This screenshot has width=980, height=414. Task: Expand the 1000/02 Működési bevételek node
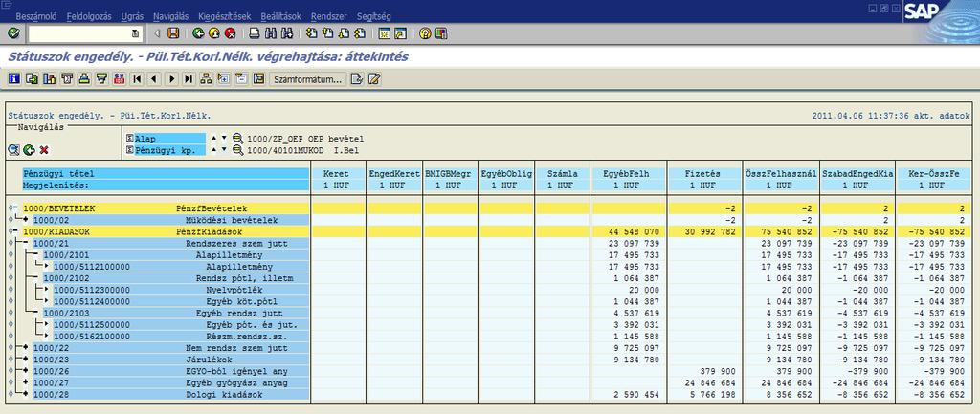25,220
